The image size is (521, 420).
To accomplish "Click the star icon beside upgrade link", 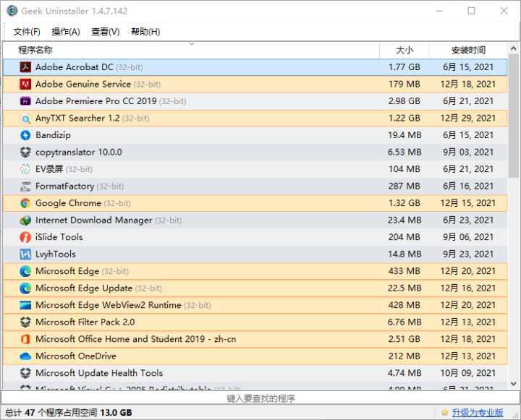I will [x=444, y=413].
